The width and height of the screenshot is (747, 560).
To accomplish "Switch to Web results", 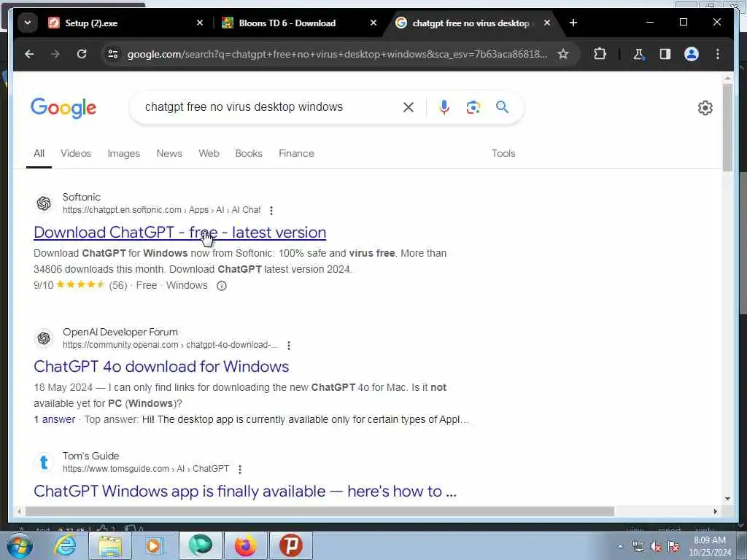I will (x=209, y=154).
